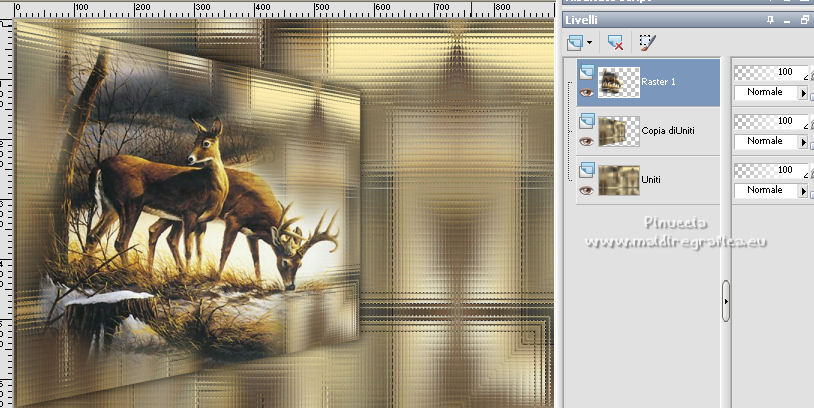
Task: Click arrow button next to Raster 1 Normale
Action: [804, 93]
